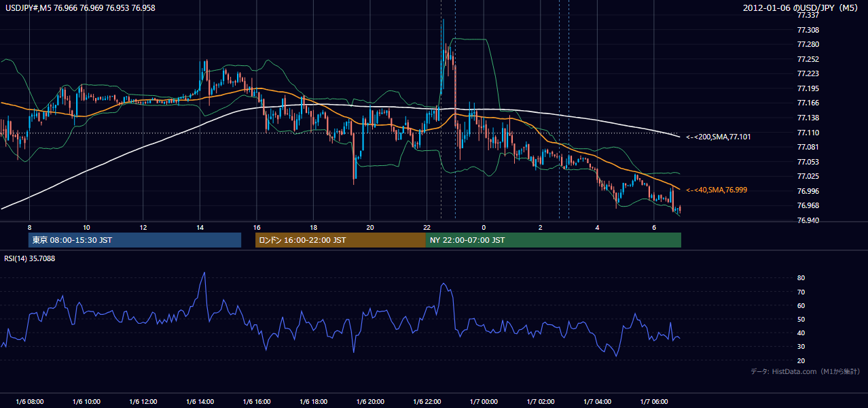868x408 pixels.
Task: Click hour label 10 under price chart
Action: [x=86, y=226]
